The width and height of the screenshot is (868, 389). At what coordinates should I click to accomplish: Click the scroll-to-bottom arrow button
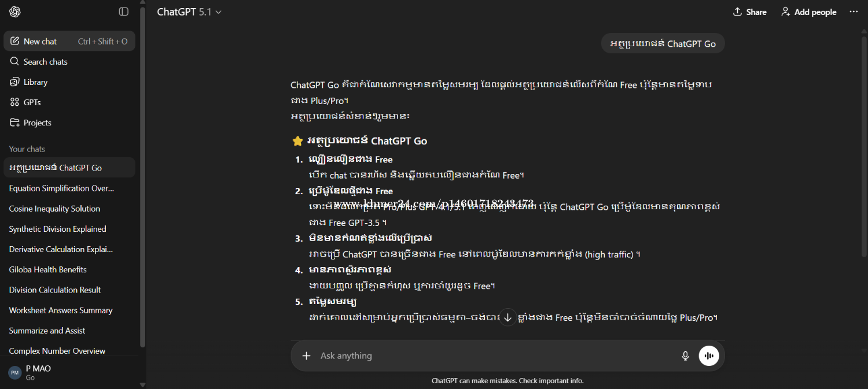click(x=507, y=317)
